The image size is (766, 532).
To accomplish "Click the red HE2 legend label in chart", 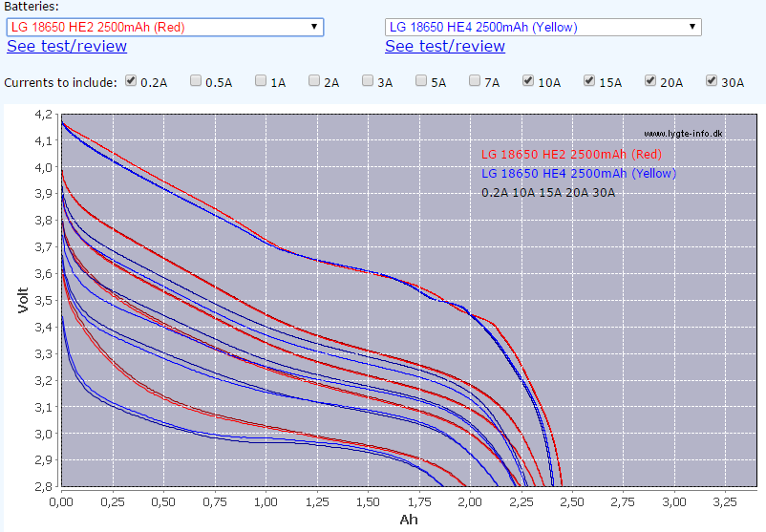I will [x=571, y=155].
